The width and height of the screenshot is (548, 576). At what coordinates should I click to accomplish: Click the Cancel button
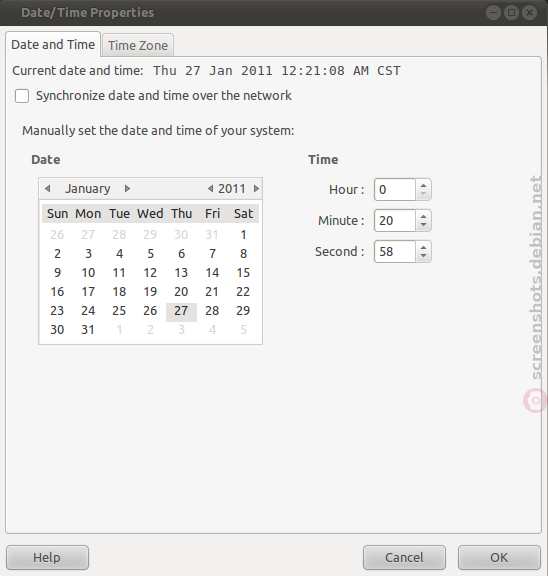[x=404, y=558]
